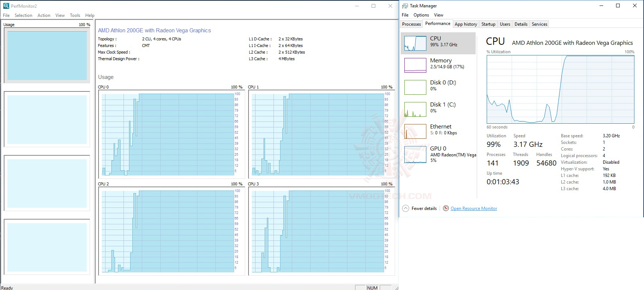Click the Processes count "141"
The image size is (644, 290).
click(493, 163)
